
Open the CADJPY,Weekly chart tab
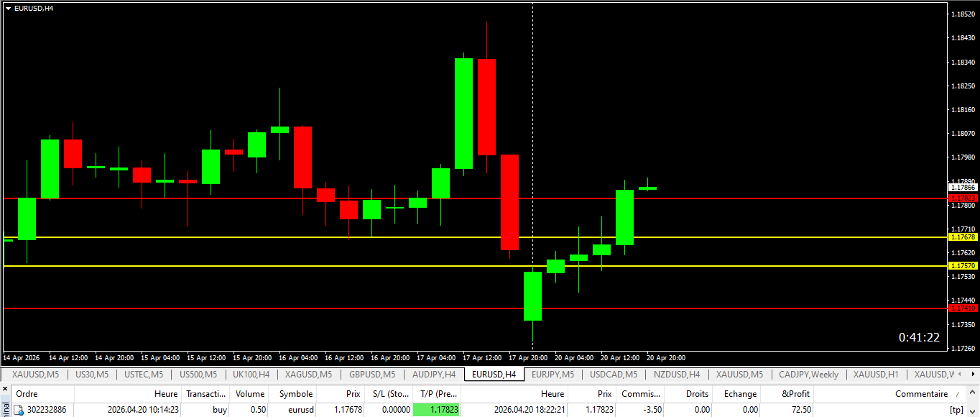(x=808, y=375)
